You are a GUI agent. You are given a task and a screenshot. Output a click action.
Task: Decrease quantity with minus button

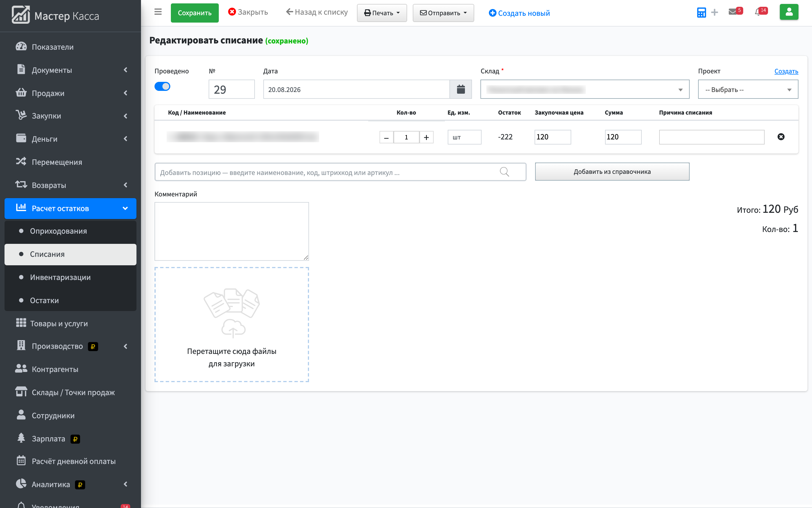(x=386, y=137)
